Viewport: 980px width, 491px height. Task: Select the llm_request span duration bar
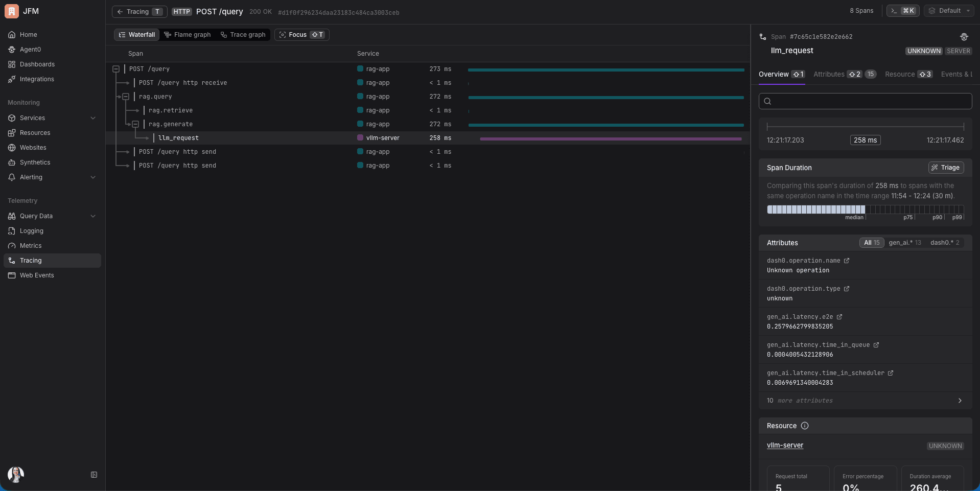[x=611, y=138]
